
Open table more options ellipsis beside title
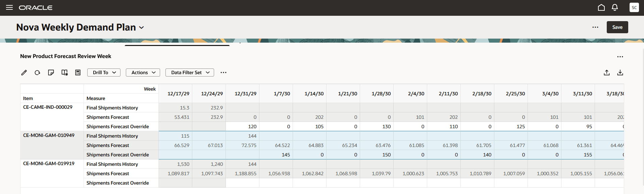tap(620, 57)
